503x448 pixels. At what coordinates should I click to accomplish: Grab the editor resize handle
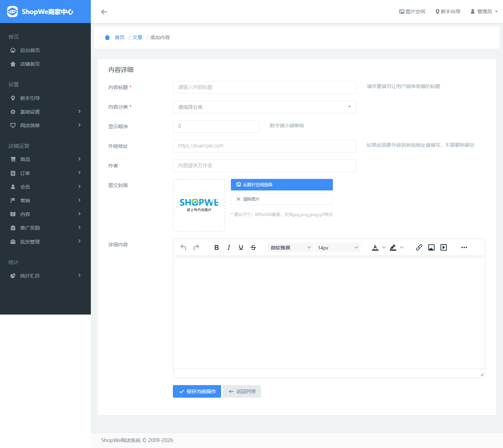(482, 374)
